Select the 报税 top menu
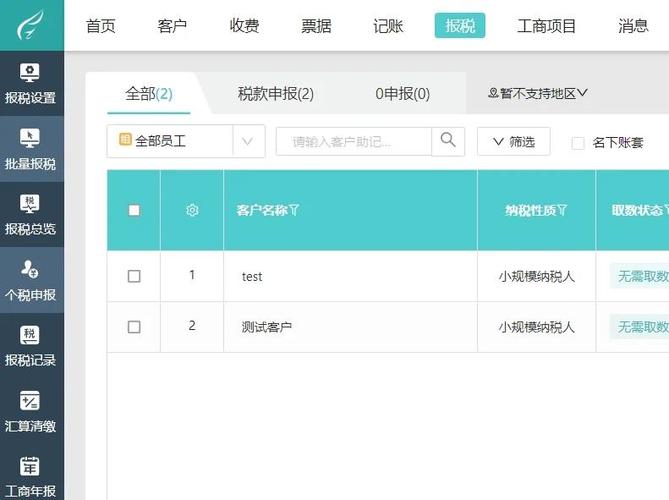Image resolution: width=669 pixels, height=500 pixels. [x=460, y=26]
